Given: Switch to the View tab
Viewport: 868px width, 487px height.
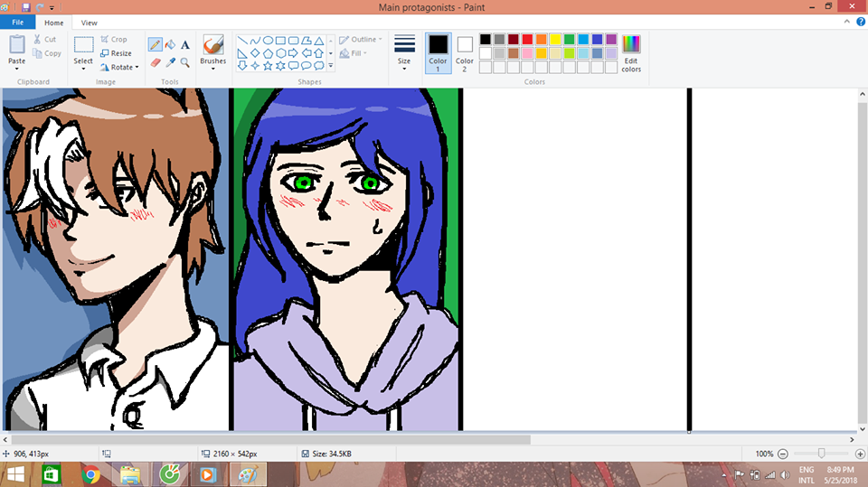Looking at the screenshot, I should (x=90, y=23).
